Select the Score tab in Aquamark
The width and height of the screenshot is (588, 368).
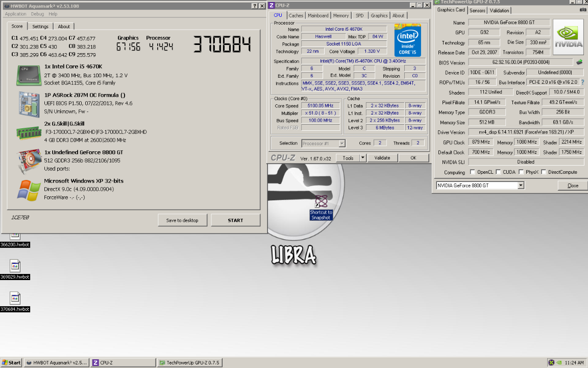[17, 26]
